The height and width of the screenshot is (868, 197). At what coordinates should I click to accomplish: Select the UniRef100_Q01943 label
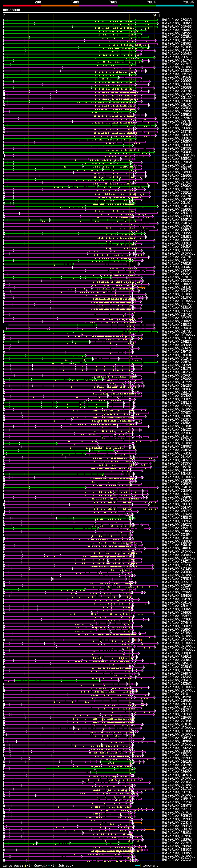point(177,64)
